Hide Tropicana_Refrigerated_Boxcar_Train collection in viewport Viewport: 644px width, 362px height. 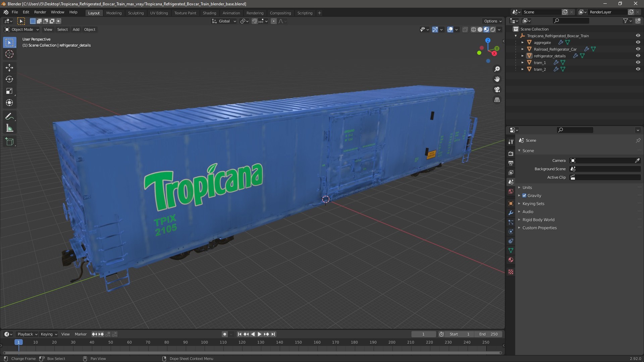tap(638, 36)
